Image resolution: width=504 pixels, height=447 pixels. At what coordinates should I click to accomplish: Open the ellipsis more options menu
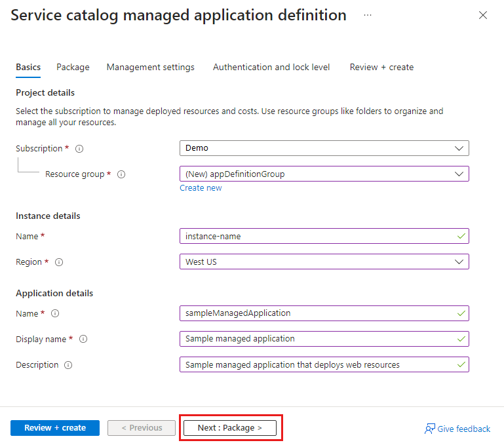368,15
